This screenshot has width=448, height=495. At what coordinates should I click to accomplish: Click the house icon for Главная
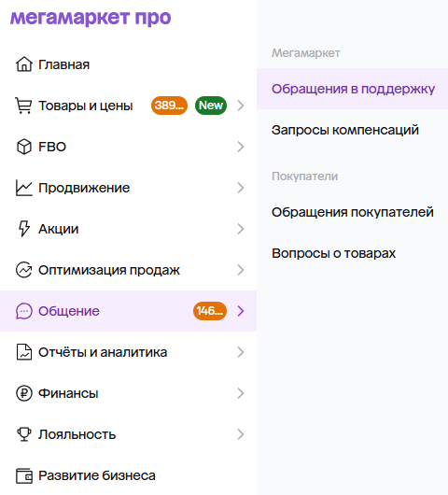[24, 64]
